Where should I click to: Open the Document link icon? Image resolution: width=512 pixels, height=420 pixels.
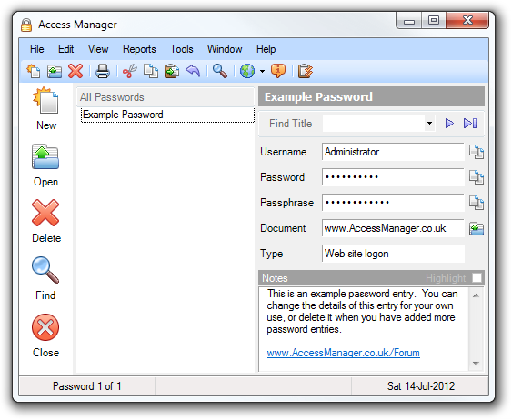(477, 228)
